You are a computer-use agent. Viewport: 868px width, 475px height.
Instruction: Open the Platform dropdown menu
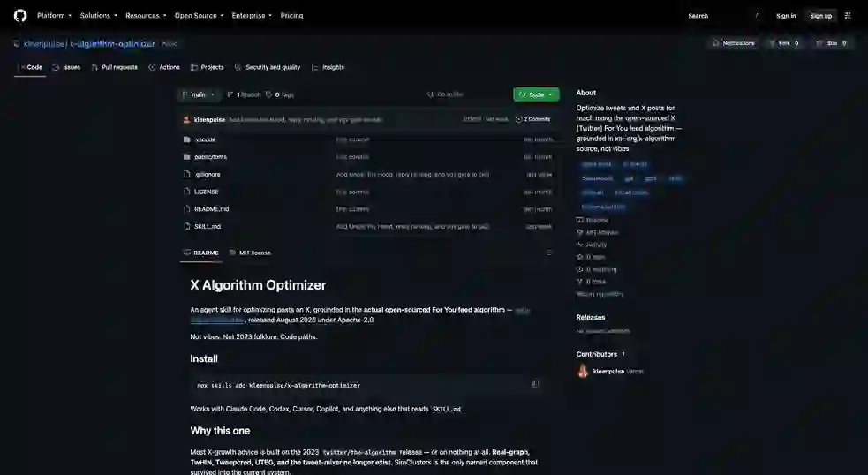[54, 16]
